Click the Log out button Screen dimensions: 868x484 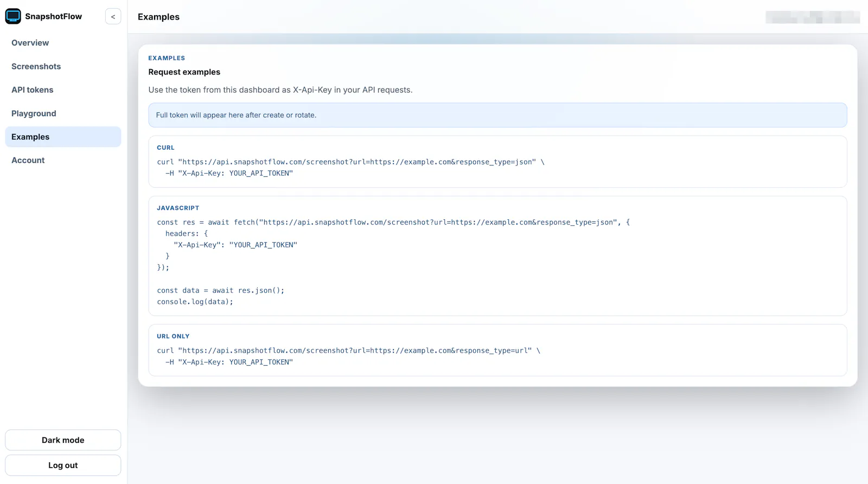(63, 466)
